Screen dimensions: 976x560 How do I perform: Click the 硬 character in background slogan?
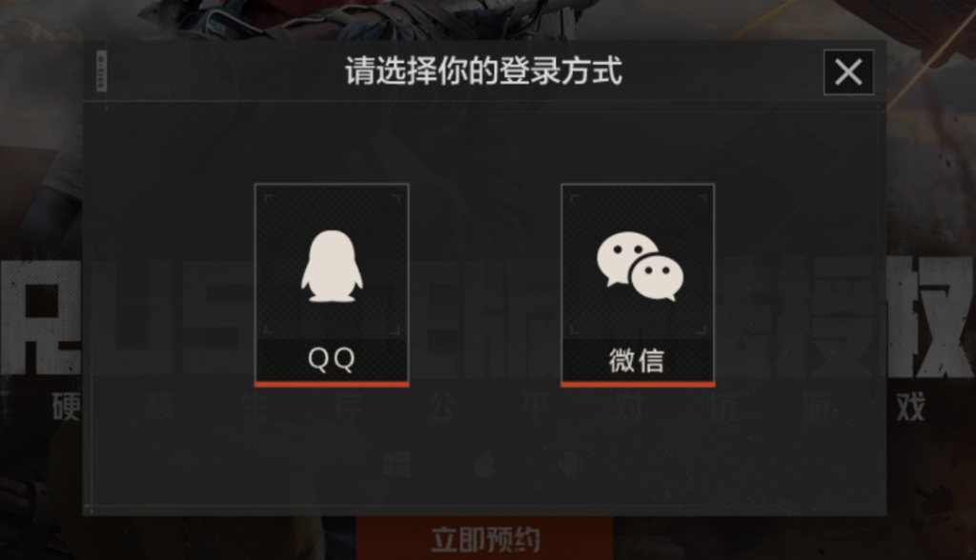click(x=67, y=408)
